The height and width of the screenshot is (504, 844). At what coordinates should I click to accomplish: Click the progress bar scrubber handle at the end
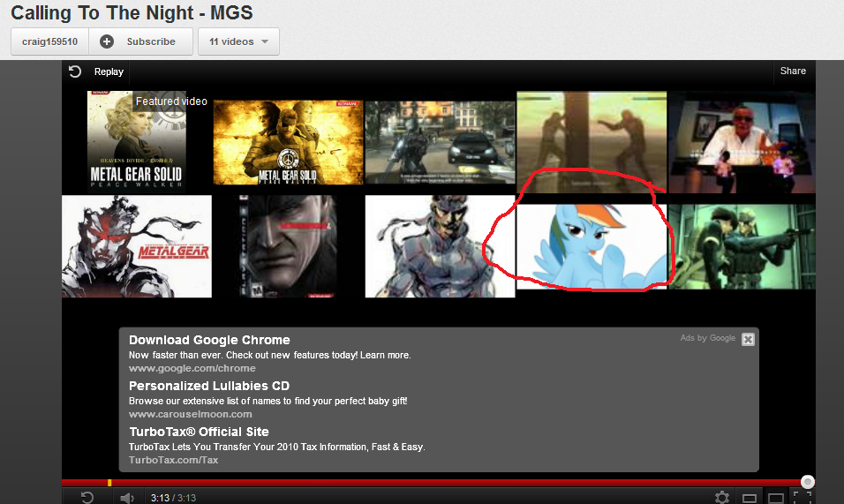[808, 482]
